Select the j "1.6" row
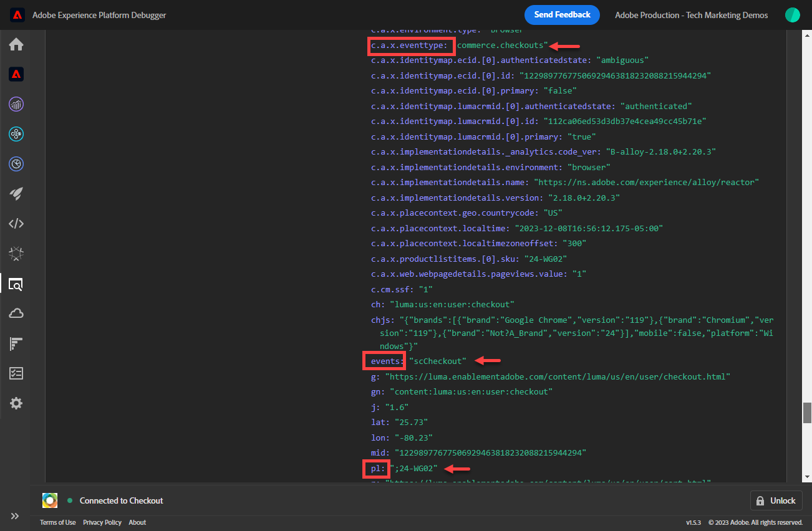The height and width of the screenshot is (531, 812). pos(390,407)
